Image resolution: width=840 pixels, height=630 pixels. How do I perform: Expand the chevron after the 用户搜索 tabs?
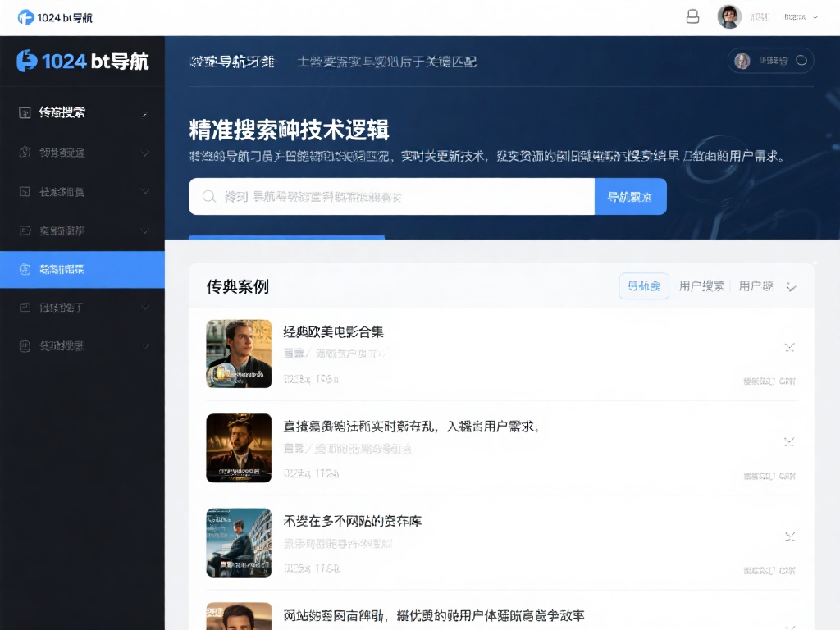[x=792, y=286]
